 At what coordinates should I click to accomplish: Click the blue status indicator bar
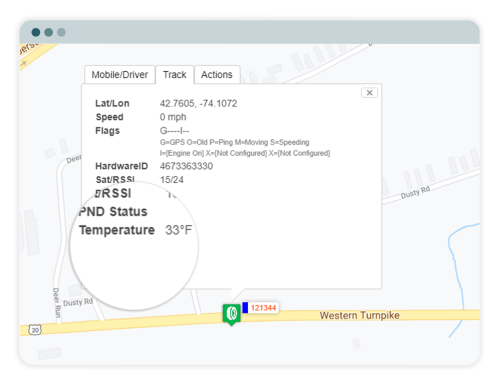(x=245, y=307)
